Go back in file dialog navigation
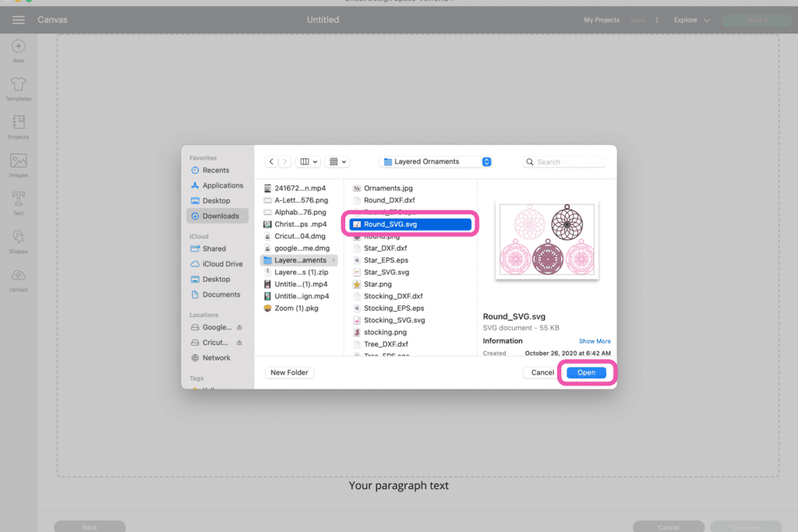 tap(271, 162)
